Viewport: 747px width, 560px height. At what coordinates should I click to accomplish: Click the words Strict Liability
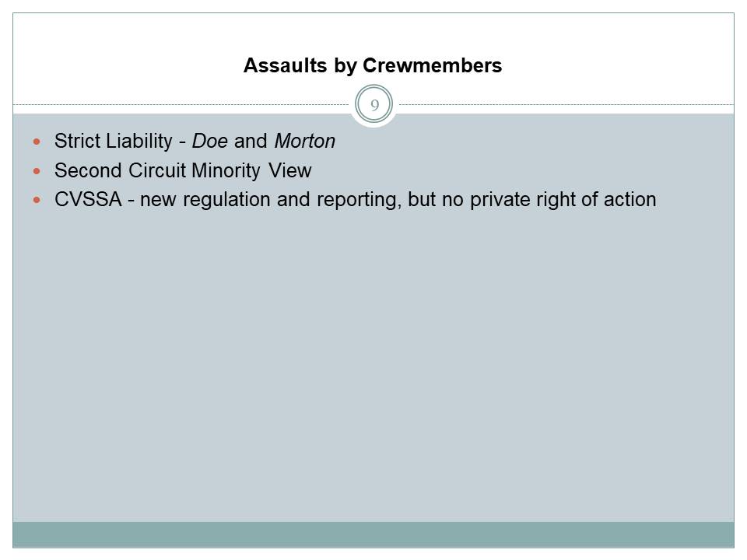click(x=113, y=142)
